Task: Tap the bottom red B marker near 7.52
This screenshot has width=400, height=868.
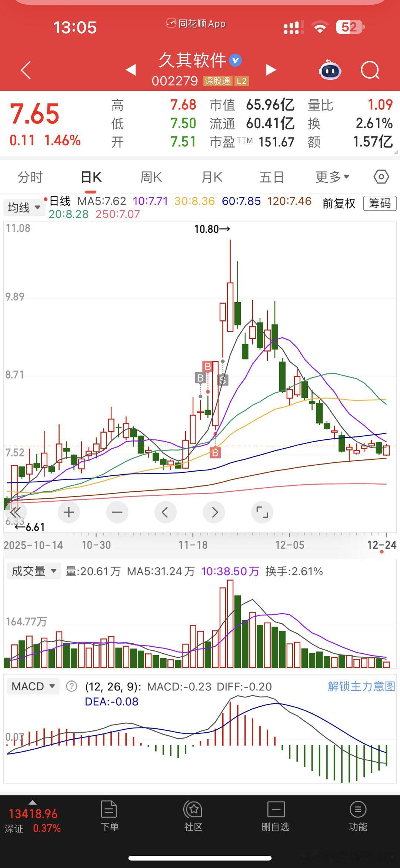Action: click(215, 452)
